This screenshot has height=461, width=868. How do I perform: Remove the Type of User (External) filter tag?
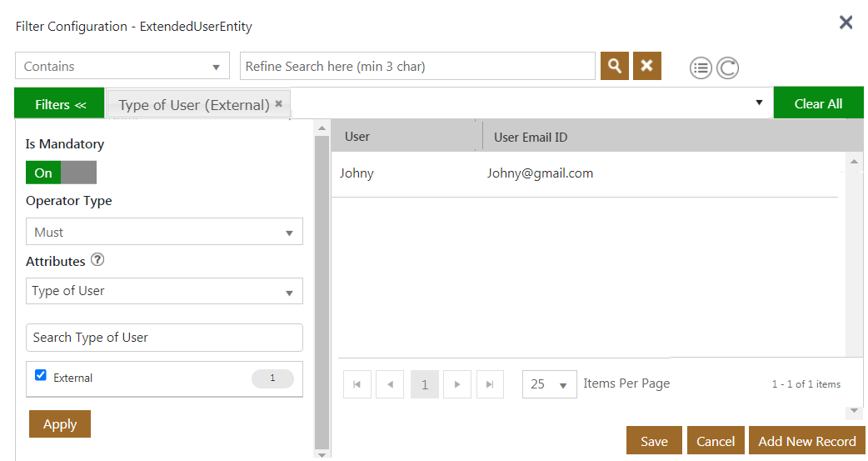click(279, 104)
